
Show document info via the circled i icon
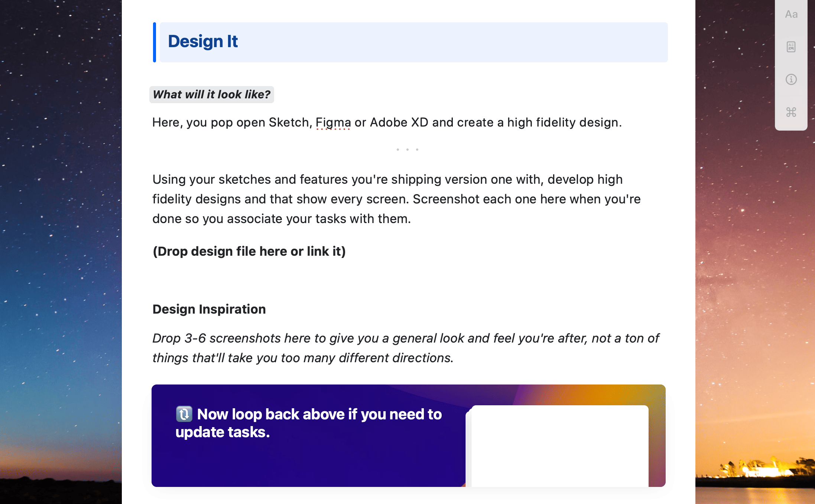pos(791,79)
